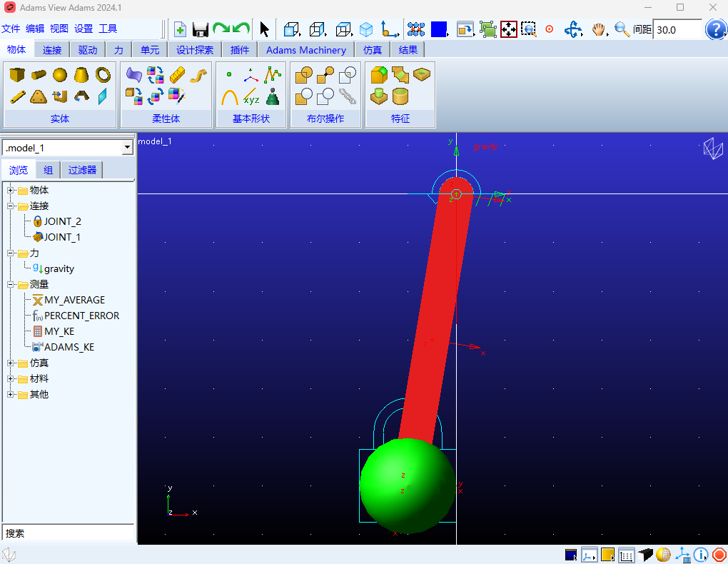
Task: Expand the 其他 folder
Action: click(10, 394)
